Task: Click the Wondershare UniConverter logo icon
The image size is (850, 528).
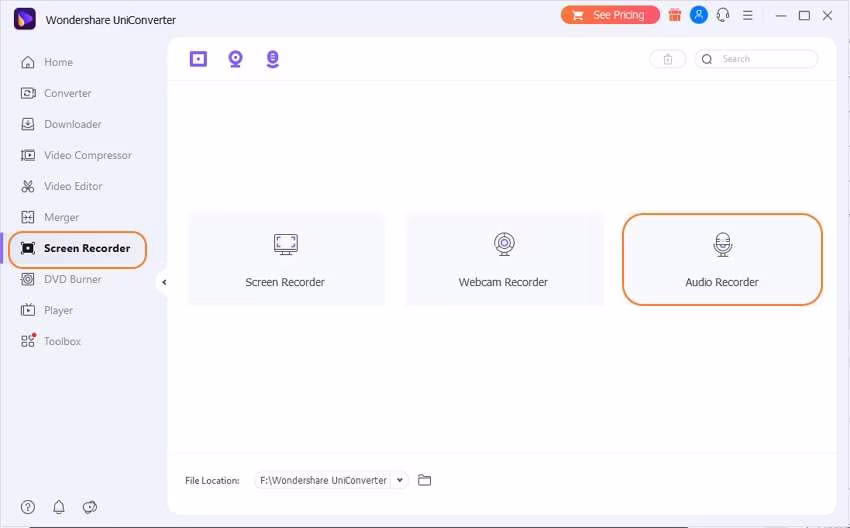Action: [x=25, y=20]
